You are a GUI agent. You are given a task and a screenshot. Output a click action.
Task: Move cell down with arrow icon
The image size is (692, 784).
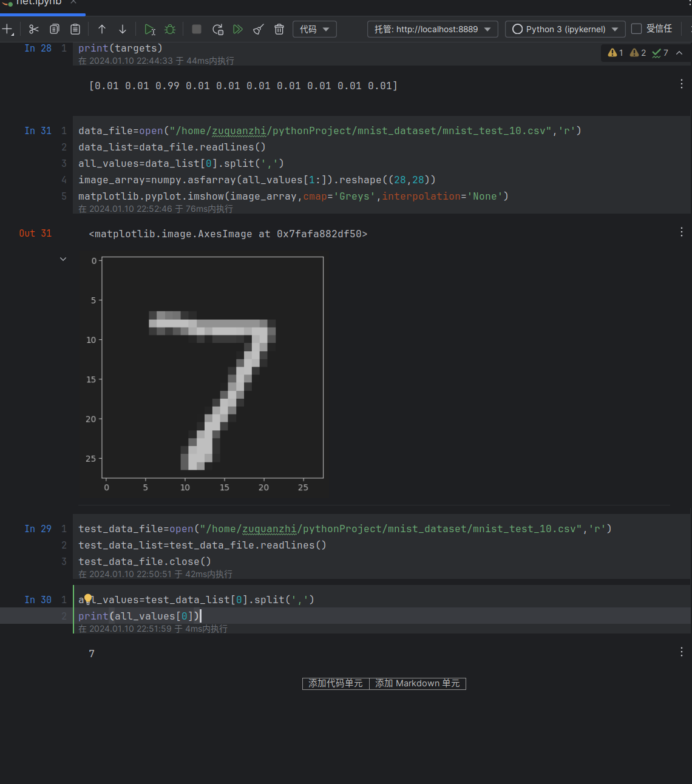pos(123,29)
